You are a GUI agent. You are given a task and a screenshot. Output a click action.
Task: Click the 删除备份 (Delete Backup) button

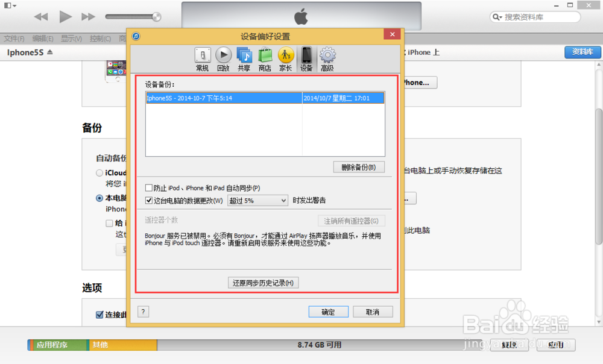359,167
